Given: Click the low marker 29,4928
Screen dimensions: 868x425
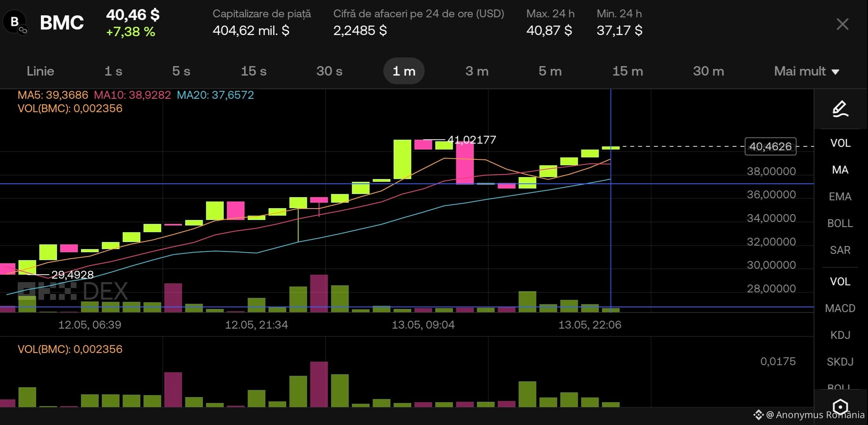Looking at the screenshot, I should click(72, 275).
